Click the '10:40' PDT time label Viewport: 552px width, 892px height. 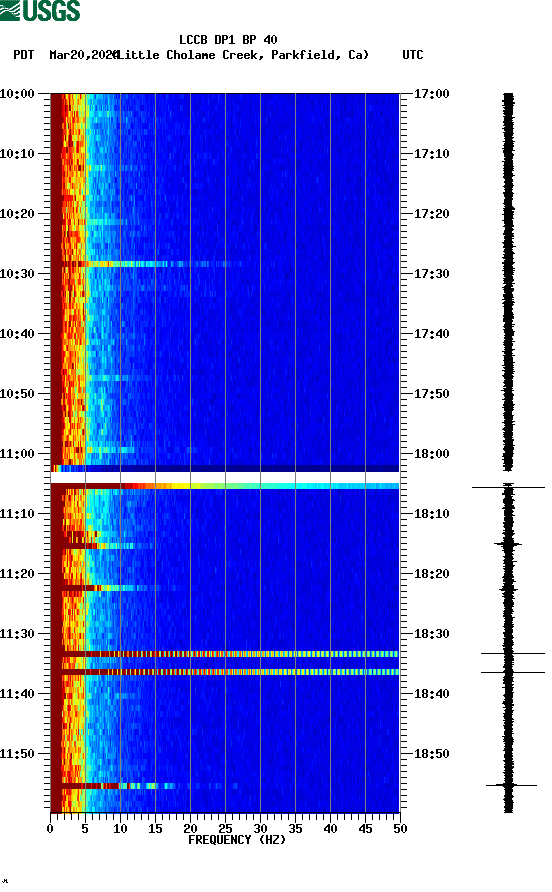(x=17, y=334)
